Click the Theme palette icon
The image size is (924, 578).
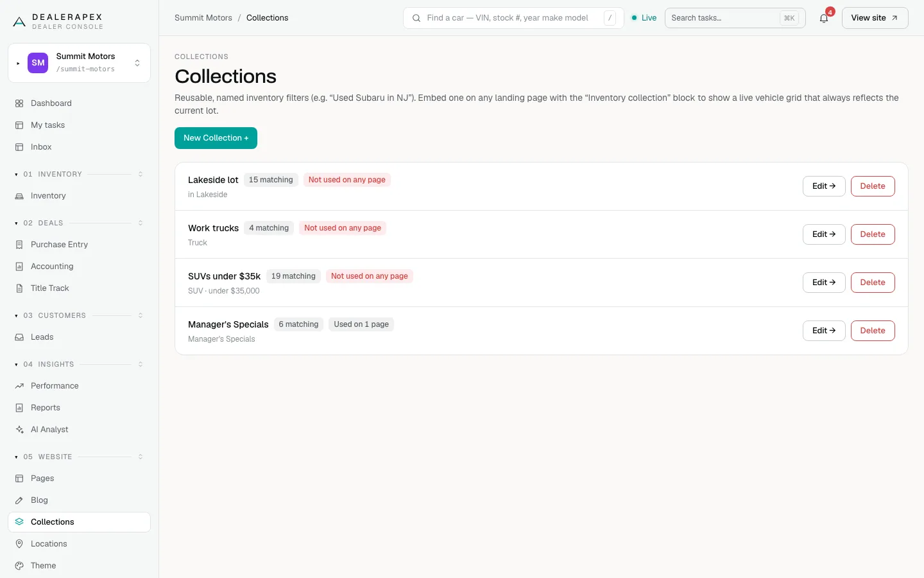coord(19,566)
